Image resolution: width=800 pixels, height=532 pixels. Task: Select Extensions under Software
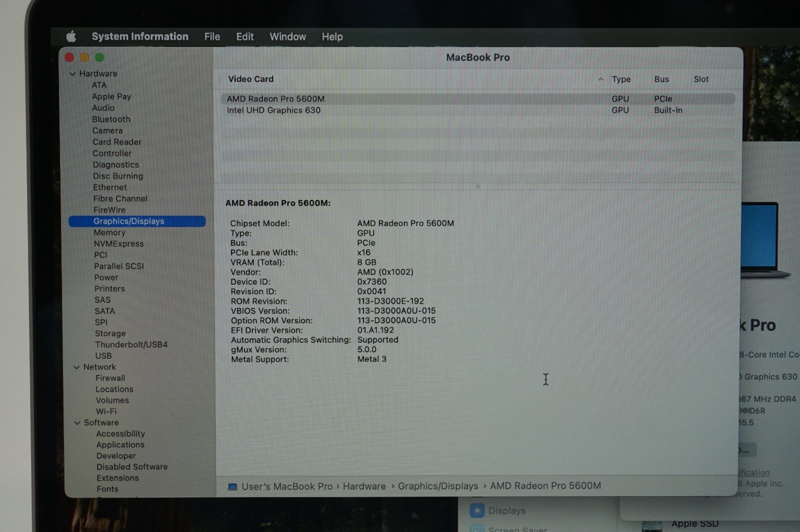117,478
